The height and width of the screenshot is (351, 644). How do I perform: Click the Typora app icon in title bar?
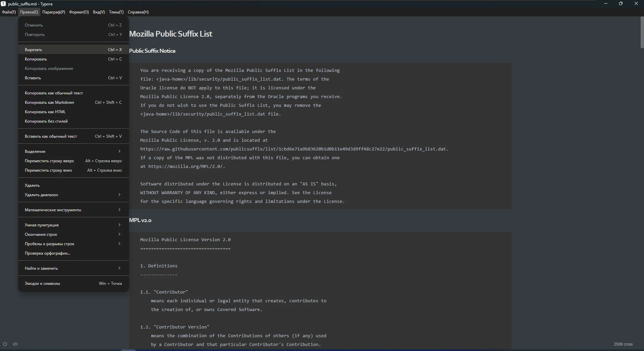[x=3, y=4]
